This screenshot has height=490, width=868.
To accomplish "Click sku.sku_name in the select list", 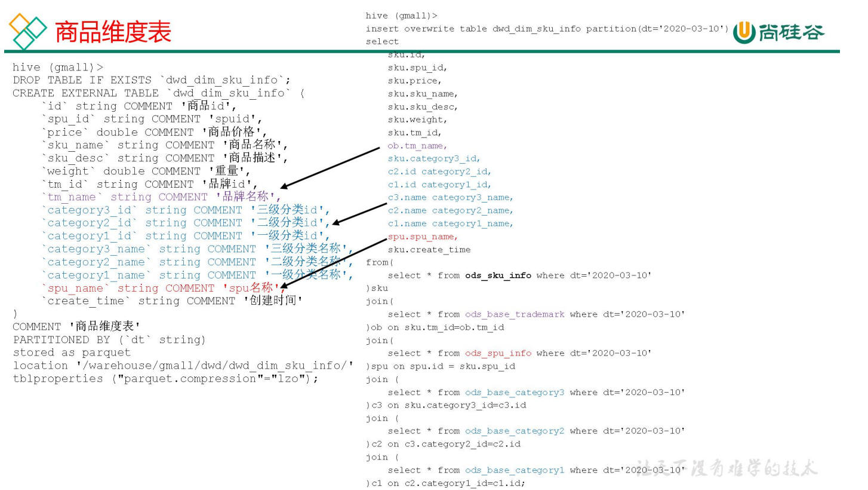I will [423, 94].
